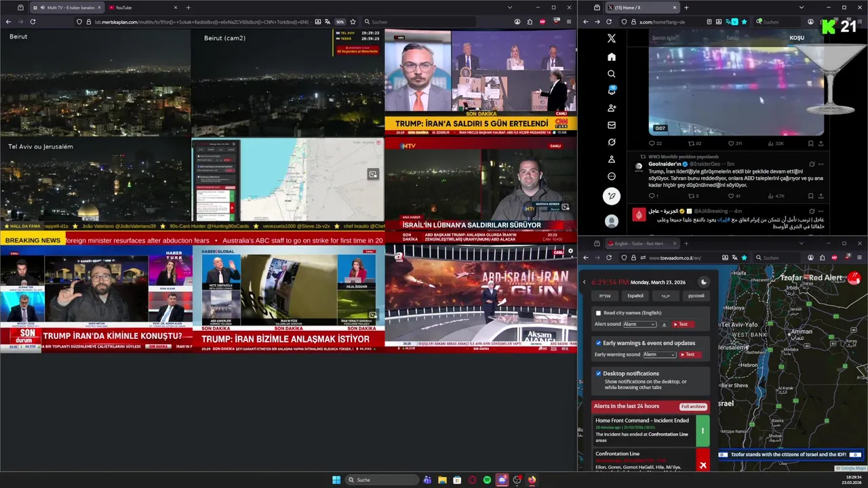Click 90% zoom level indicator in address bar
868x488 pixels.
point(340,22)
